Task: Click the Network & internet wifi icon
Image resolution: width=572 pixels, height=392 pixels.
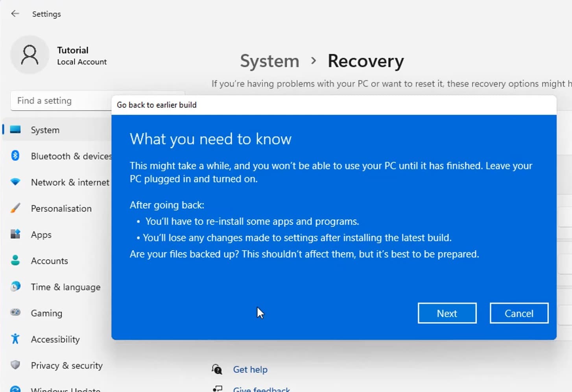Action: [15, 182]
